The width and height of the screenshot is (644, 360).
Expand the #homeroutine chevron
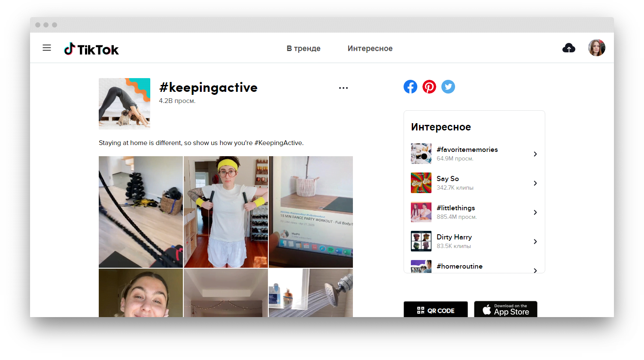[535, 270]
